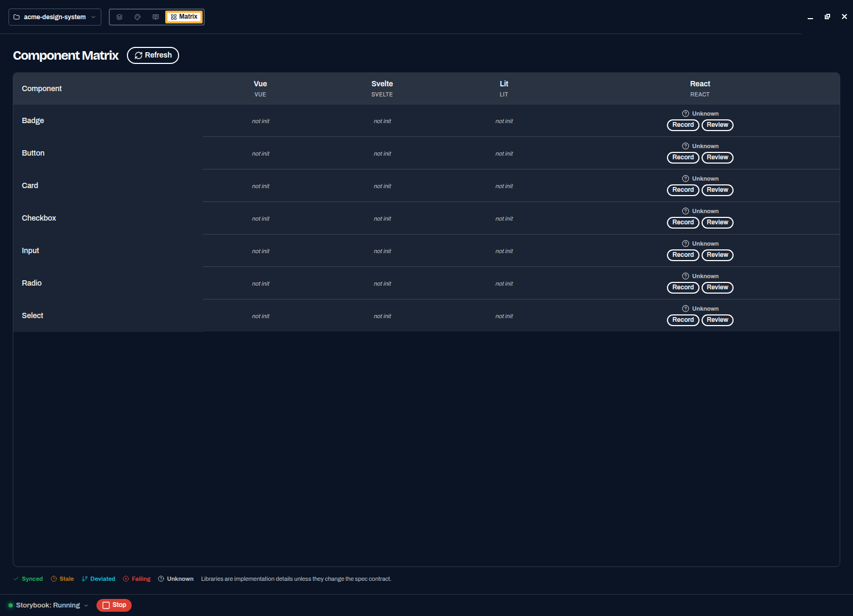Click the Unknown status icon in Select row
The height and width of the screenshot is (616, 853).
686,309
